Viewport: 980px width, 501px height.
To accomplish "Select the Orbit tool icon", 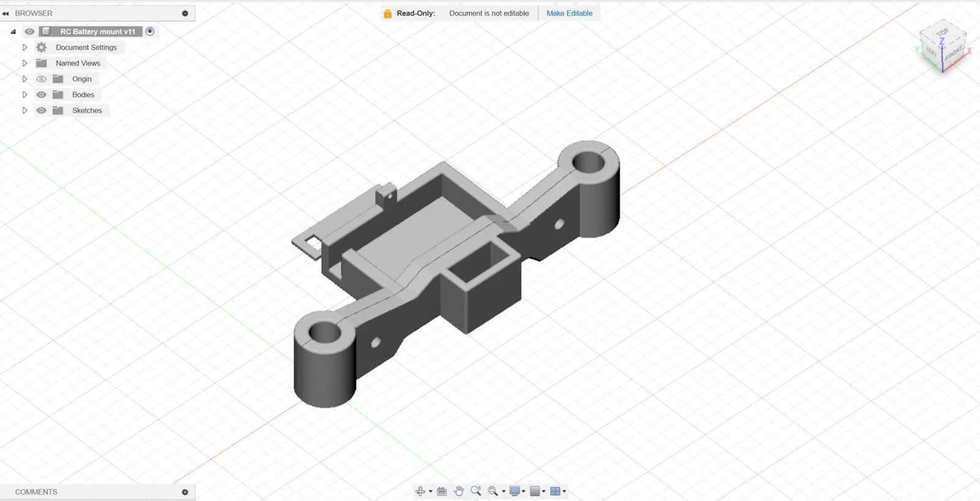I will click(420, 491).
